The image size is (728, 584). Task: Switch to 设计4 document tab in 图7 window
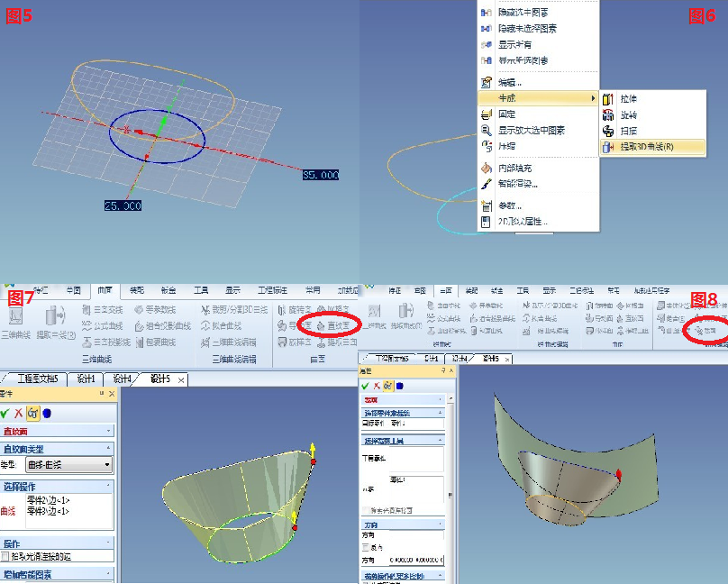click(x=123, y=379)
